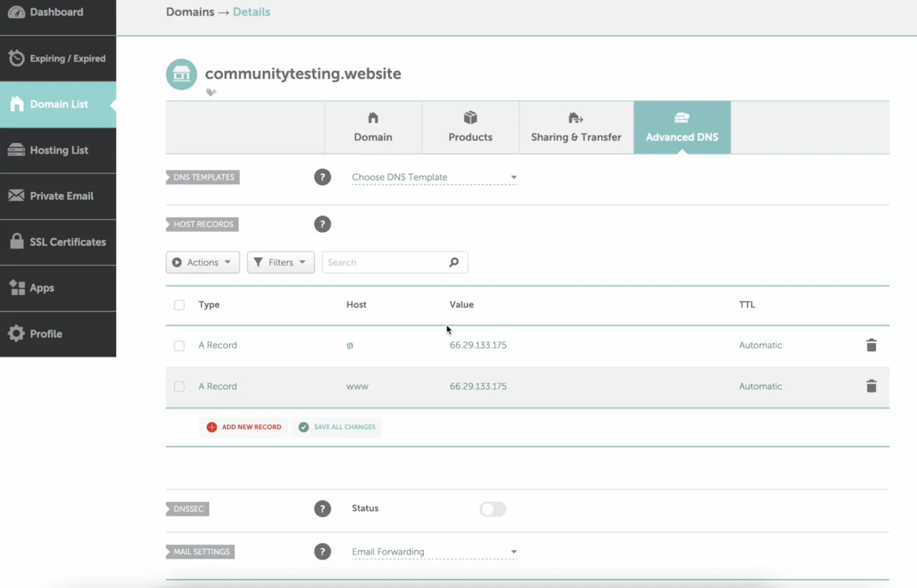Click the Value column header
This screenshot has height=588, width=917.
[x=461, y=304]
